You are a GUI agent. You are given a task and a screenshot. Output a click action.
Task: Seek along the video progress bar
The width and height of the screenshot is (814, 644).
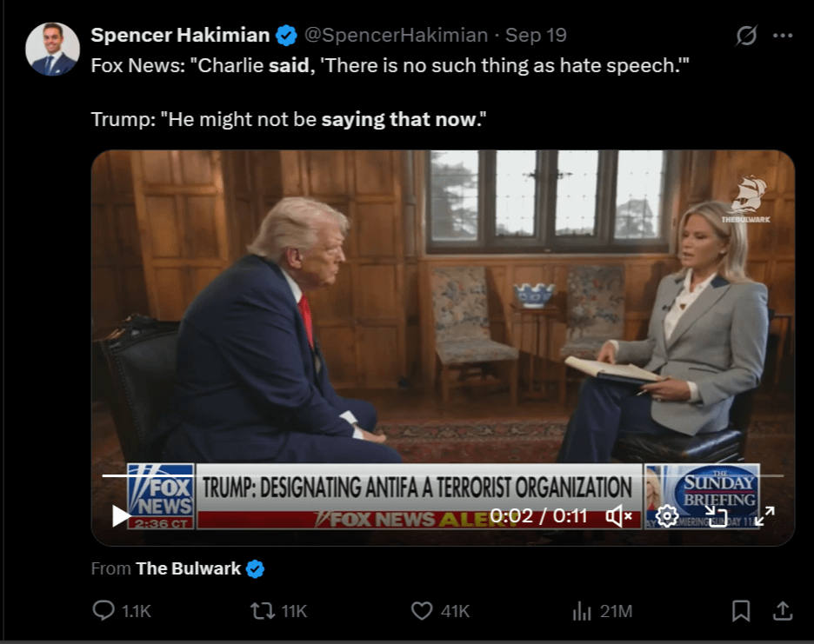(x=443, y=475)
